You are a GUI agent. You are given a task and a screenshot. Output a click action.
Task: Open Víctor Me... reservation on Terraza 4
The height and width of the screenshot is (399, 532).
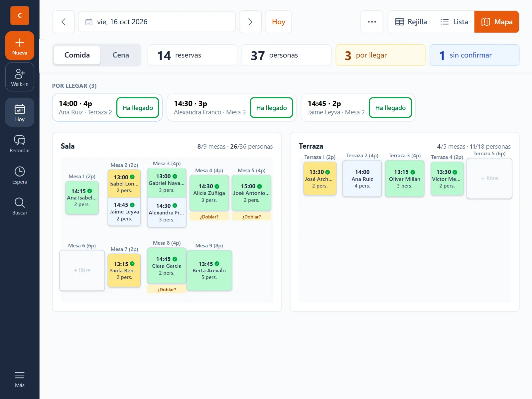[447, 178]
